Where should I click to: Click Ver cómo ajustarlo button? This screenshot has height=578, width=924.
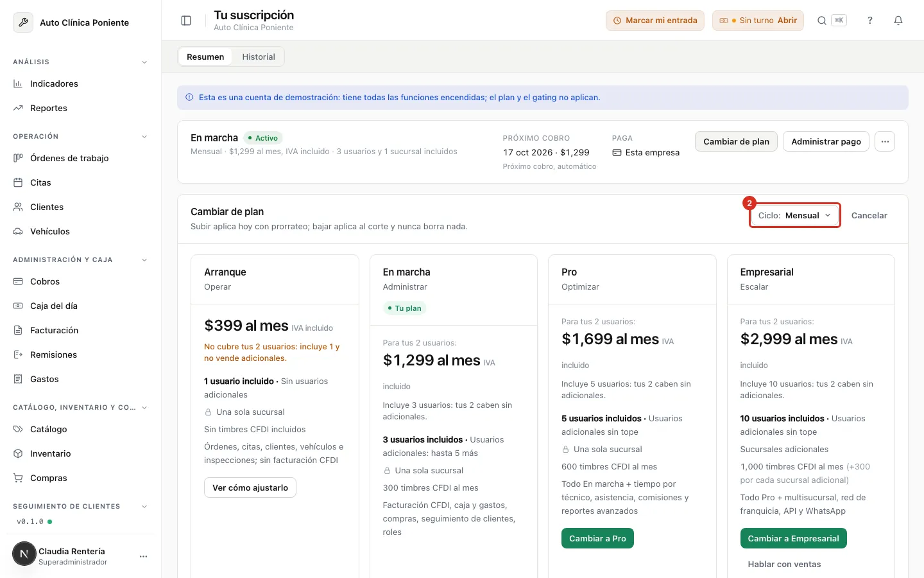pos(250,487)
